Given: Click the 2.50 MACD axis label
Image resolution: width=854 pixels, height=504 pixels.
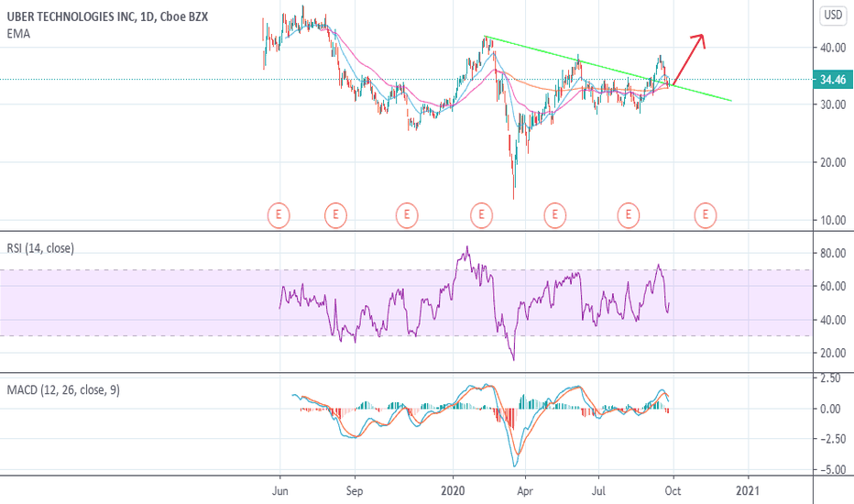Looking at the screenshot, I should point(830,378).
